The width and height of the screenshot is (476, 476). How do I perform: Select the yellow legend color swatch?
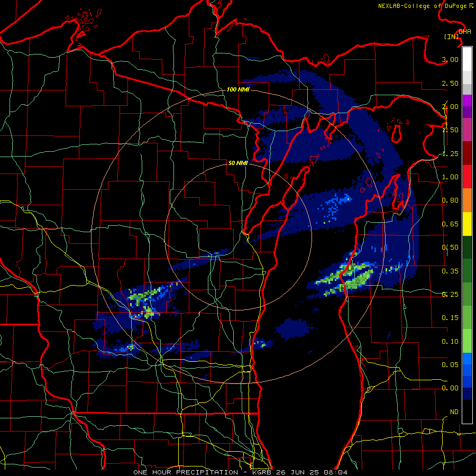click(467, 224)
